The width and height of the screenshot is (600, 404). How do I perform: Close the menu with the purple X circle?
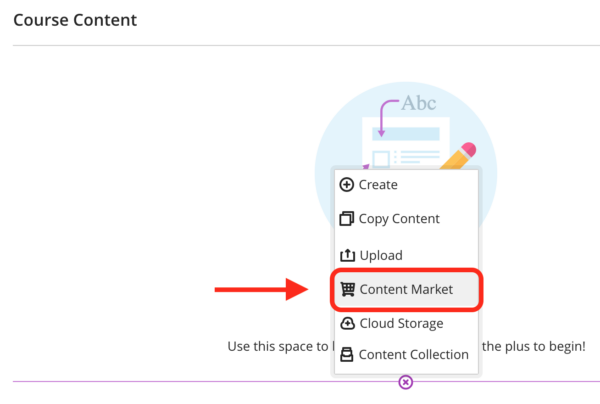coord(406,382)
